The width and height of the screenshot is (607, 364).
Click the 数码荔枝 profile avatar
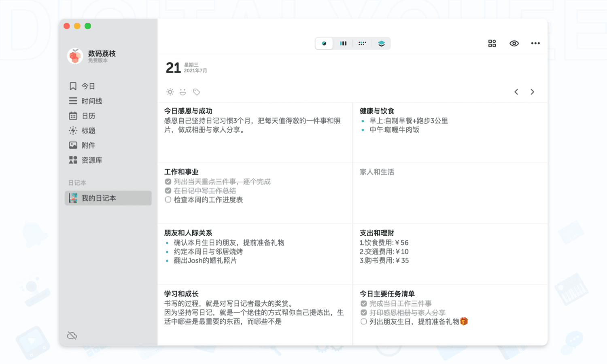(75, 56)
